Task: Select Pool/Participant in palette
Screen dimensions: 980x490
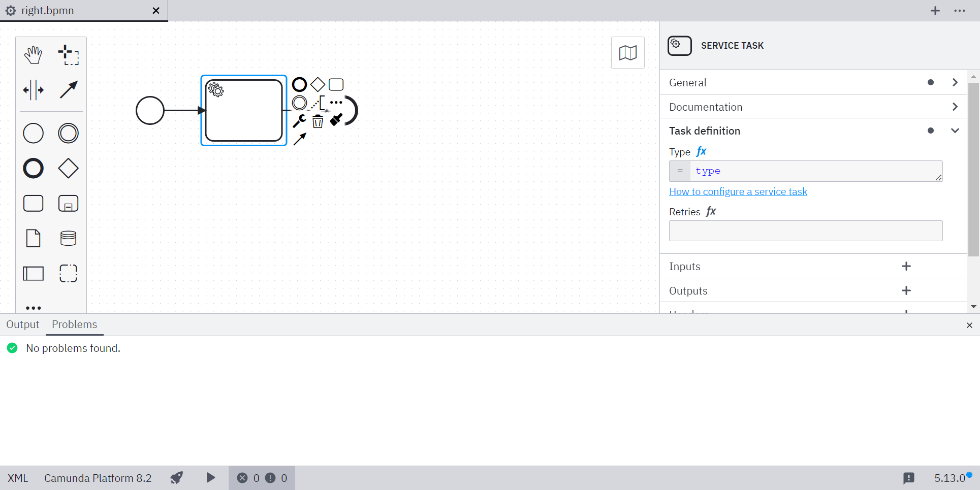Action: (x=34, y=273)
